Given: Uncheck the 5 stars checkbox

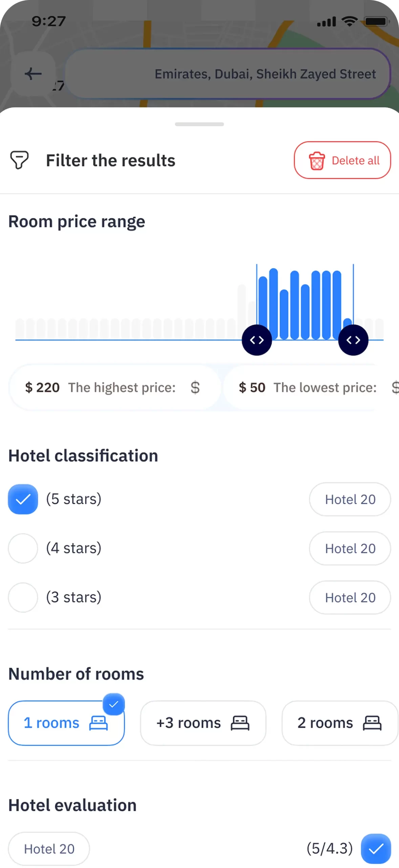Looking at the screenshot, I should [x=23, y=499].
